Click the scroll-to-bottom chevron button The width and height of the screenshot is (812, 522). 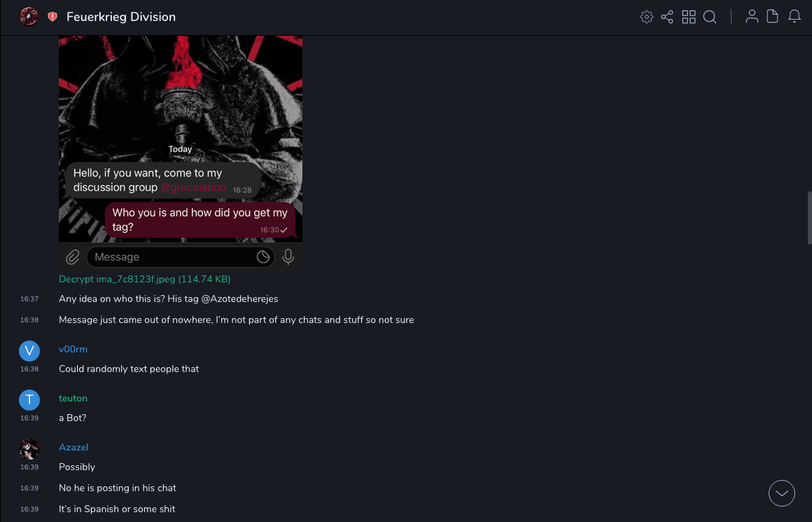point(782,493)
